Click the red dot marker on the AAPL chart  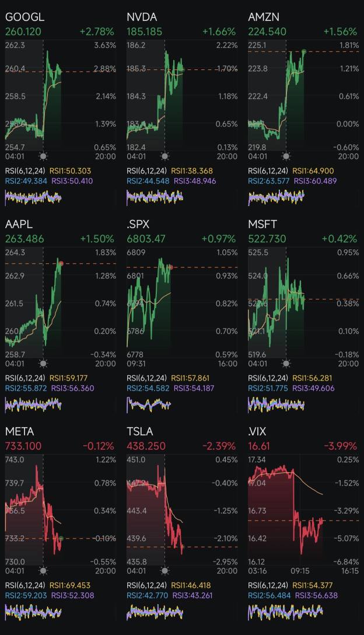pyautogui.click(x=60, y=263)
